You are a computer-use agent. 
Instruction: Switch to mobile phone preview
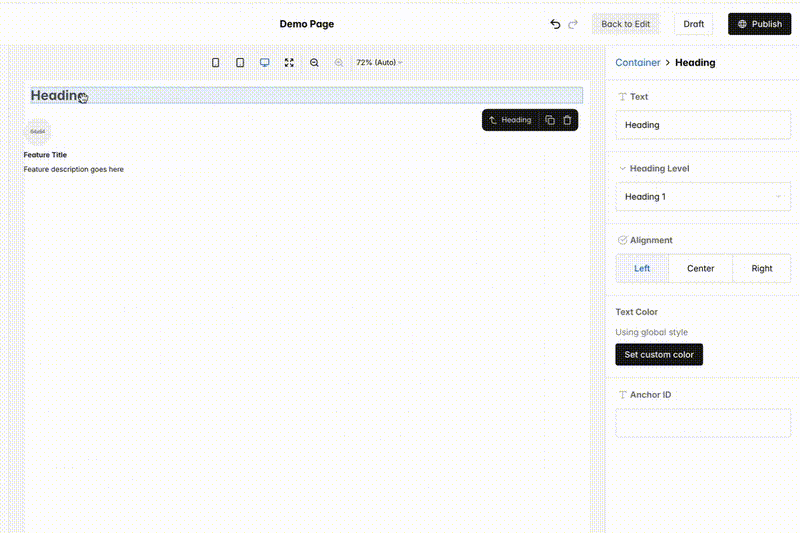tap(216, 62)
